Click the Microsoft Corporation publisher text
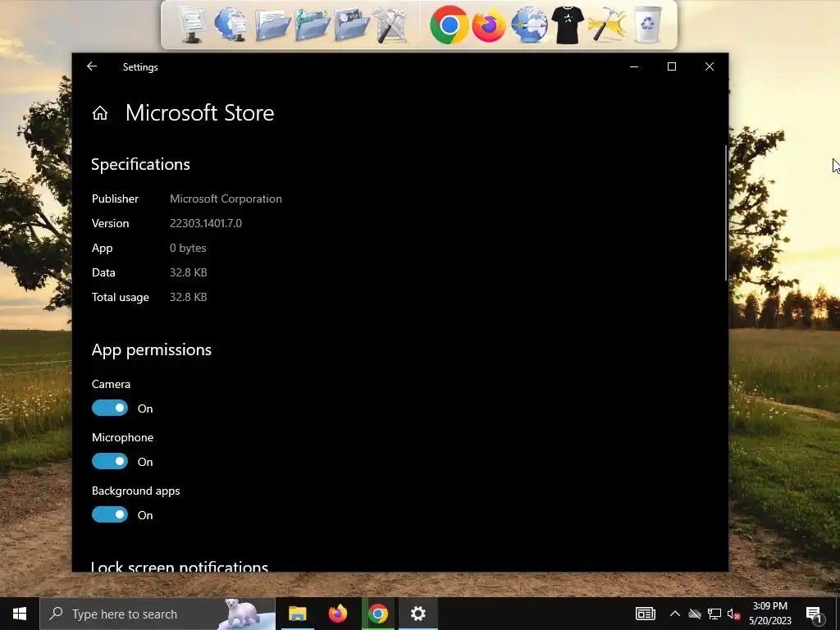Image resolution: width=840 pixels, height=630 pixels. click(226, 199)
